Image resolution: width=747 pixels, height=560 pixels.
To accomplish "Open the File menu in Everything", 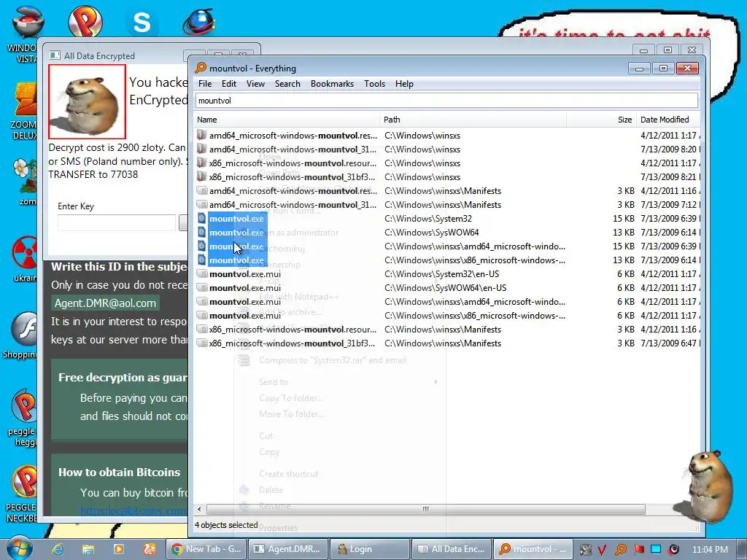I will pos(205,84).
